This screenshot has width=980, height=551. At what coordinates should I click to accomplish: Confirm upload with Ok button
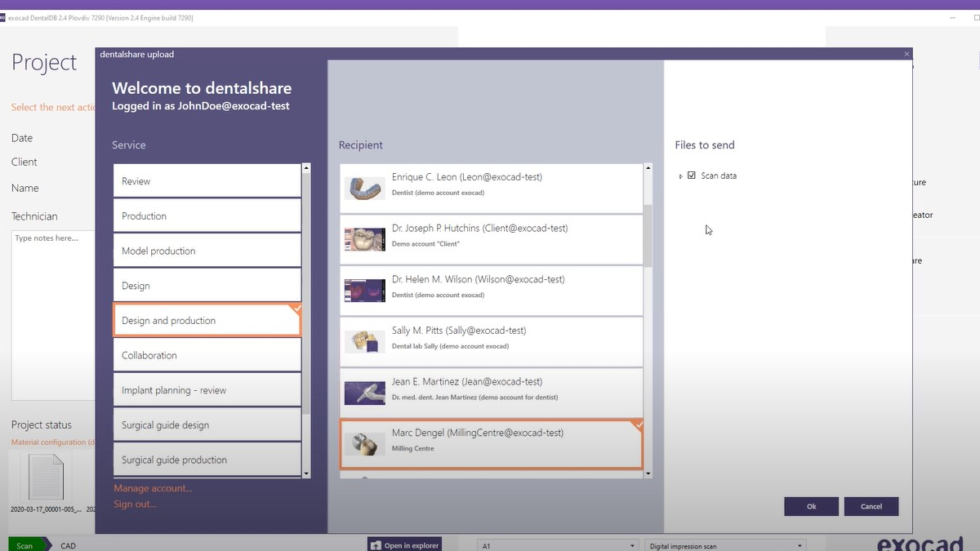tap(811, 506)
